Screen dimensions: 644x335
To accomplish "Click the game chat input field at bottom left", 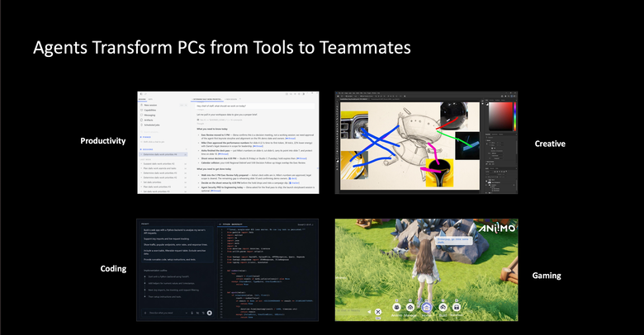I will click(350, 311).
